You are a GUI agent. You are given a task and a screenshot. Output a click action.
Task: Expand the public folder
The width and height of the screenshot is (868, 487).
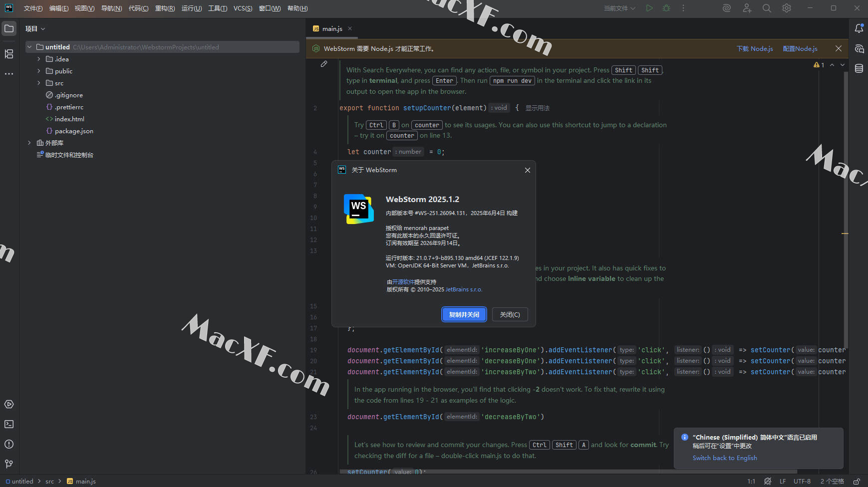pos(39,71)
